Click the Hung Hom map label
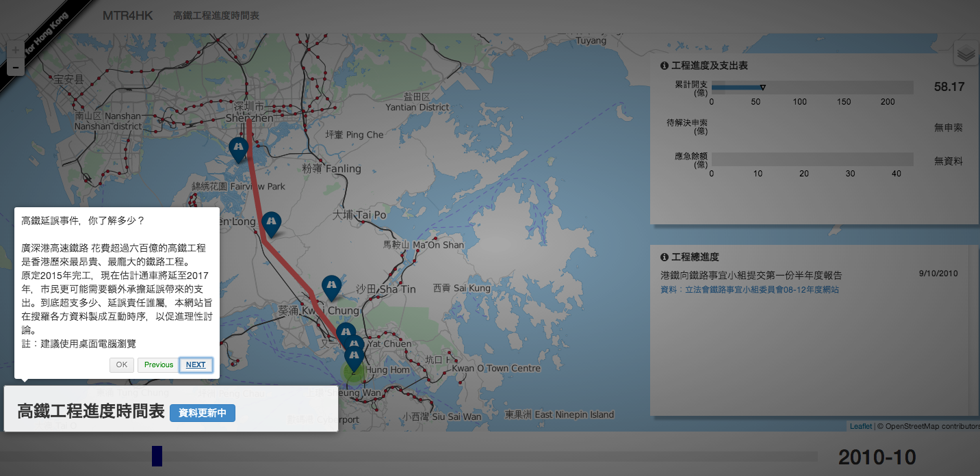The image size is (980, 476). 388,370
